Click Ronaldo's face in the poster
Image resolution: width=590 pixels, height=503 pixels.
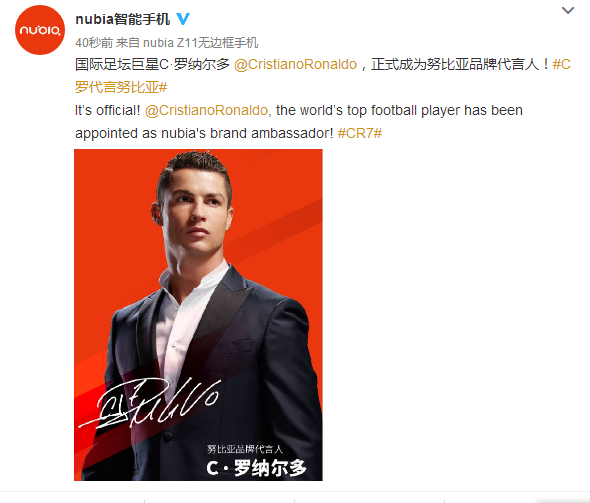click(x=196, y=213)
